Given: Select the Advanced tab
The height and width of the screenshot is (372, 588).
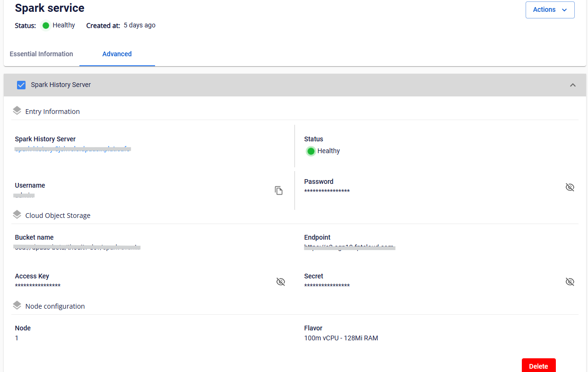Looking at the screenshot, I should tap(117, 54).
